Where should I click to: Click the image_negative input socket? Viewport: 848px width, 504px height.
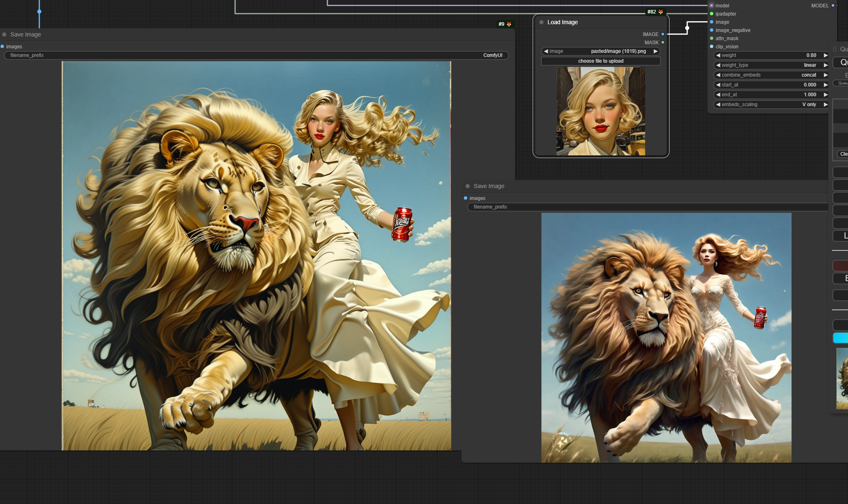(711, 30)
